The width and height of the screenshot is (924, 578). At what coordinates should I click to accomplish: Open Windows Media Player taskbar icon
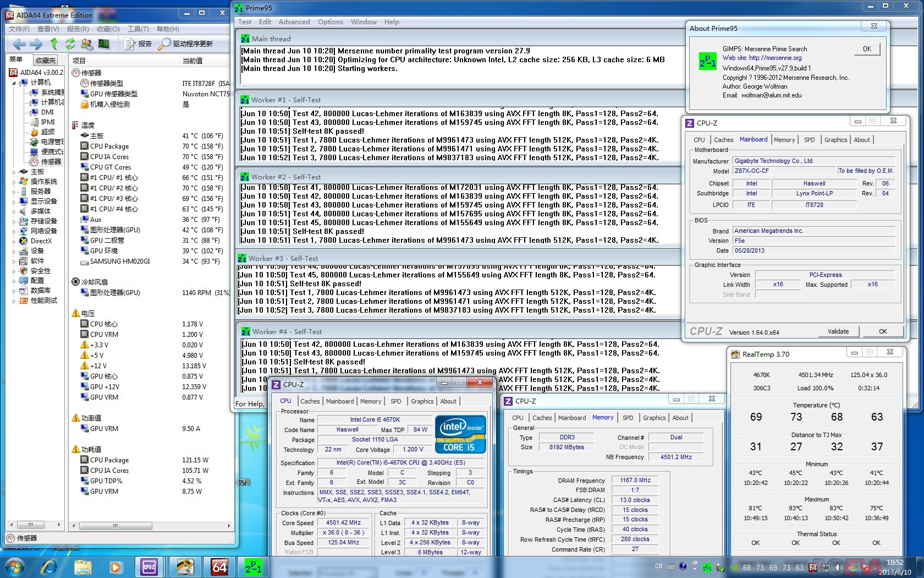click(x=116, y=566)
